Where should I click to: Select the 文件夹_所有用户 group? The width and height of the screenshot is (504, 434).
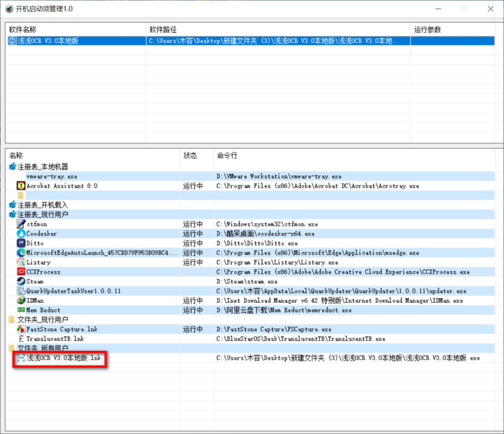click(43, 348)
